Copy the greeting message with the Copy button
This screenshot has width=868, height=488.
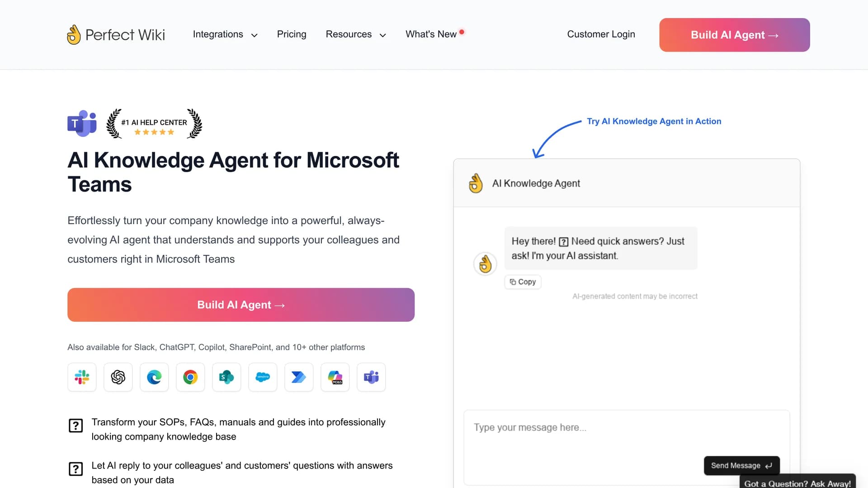pos(523,282)
